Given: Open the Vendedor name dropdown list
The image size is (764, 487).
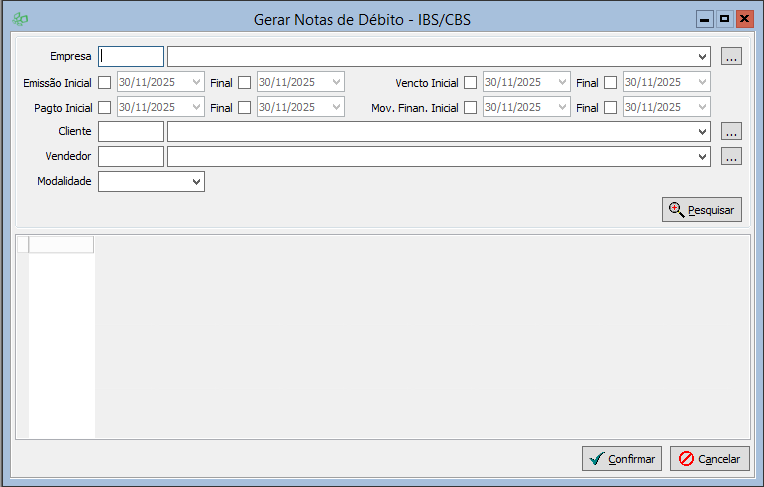Looking at the screenshot, I should [702, 157].
